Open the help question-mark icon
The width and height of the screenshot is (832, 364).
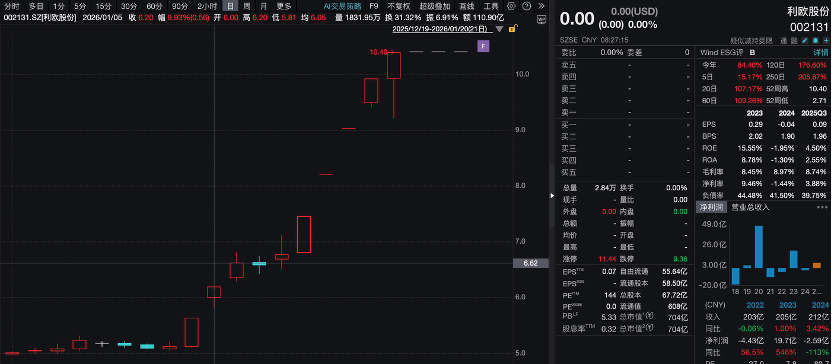coord(526,6)
